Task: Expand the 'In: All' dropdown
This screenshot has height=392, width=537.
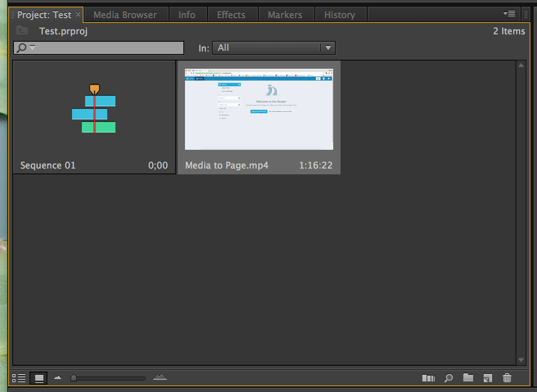Action: [x=328, y=48]
